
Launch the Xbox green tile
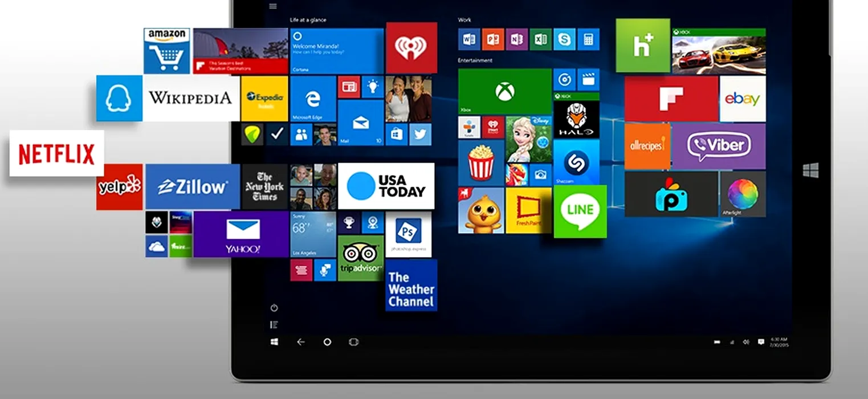pyautogui.click(x=504, y=92)
